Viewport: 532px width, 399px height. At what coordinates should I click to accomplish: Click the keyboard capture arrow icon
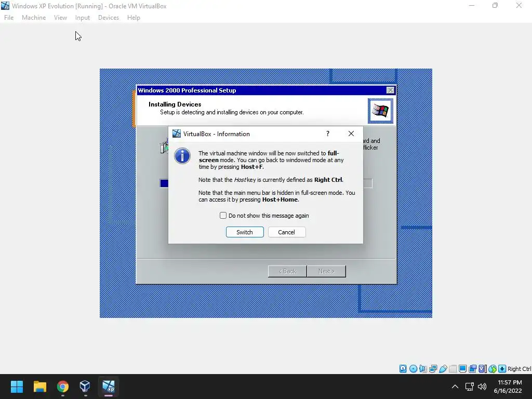point(502,369)
